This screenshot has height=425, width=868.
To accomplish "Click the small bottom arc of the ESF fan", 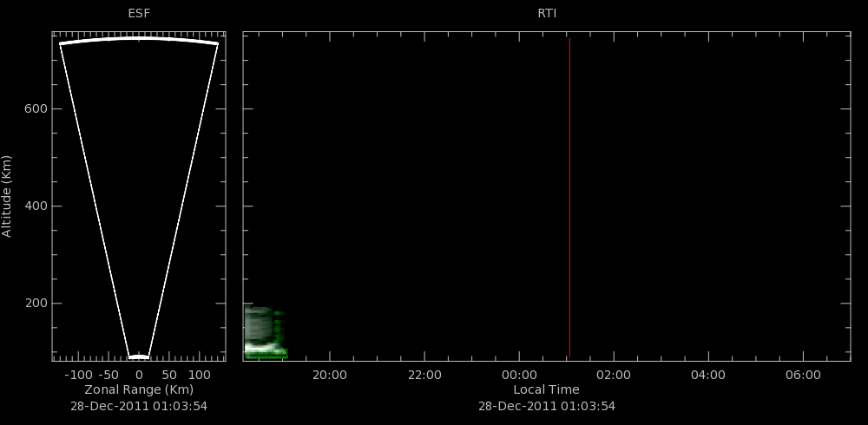I will point(139,356).
